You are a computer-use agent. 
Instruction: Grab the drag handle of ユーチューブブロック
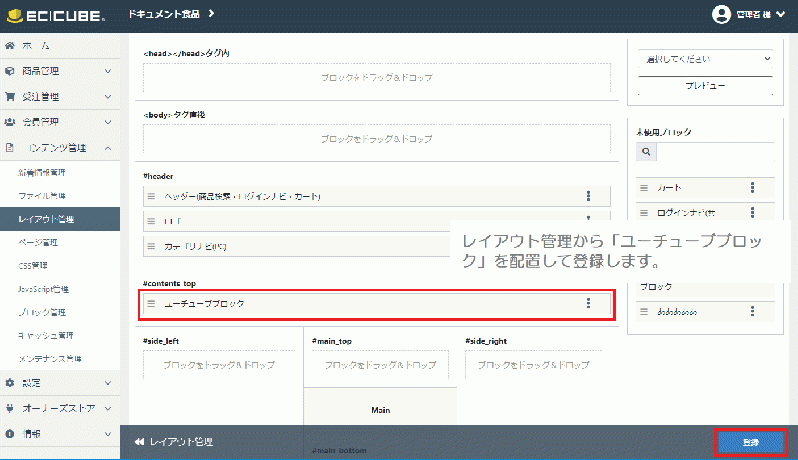pyautogui.click(x=152, y=304)
